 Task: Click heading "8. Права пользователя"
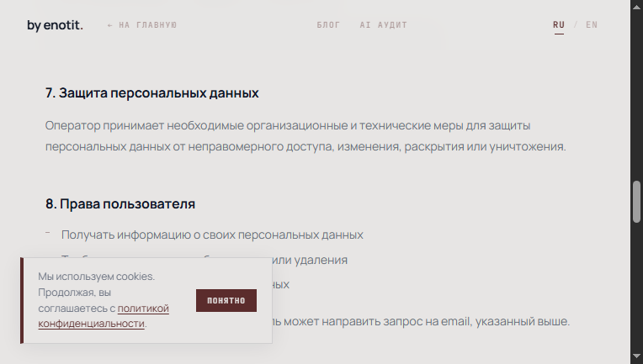point(120,203)
